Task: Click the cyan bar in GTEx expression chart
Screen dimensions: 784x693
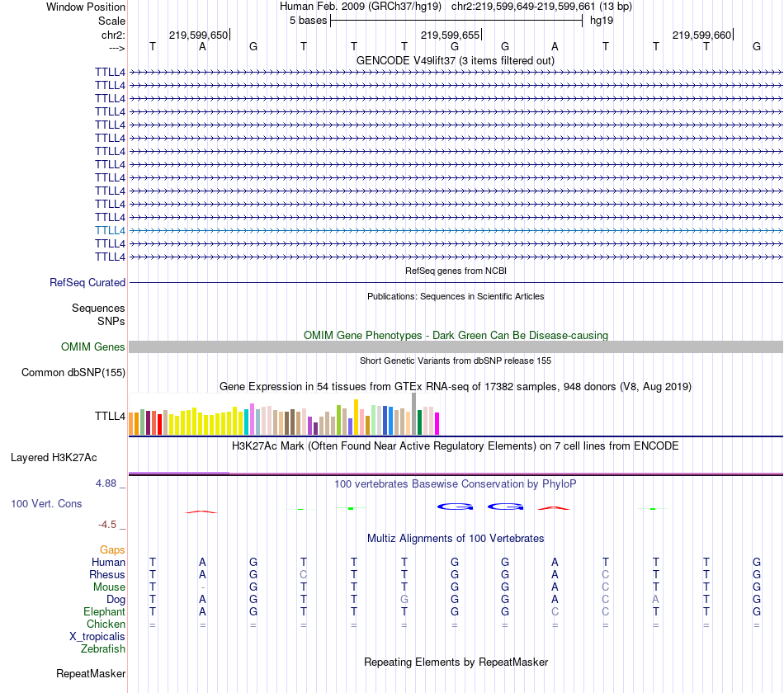Action: [x=247, y=422]
